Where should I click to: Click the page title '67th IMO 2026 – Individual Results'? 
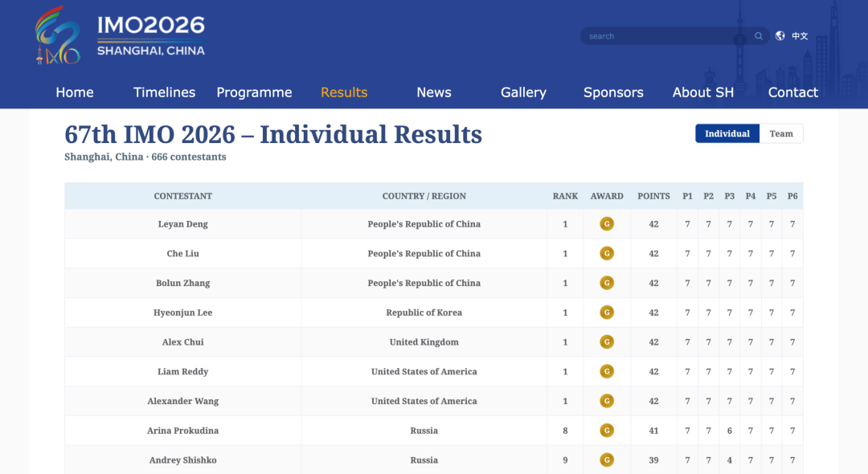click(273, 134)
